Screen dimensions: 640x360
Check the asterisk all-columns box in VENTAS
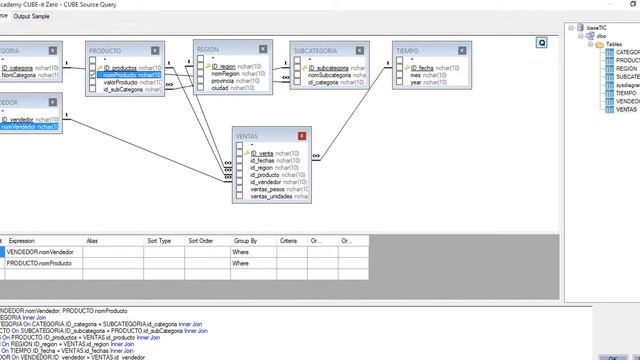point(240,145)
